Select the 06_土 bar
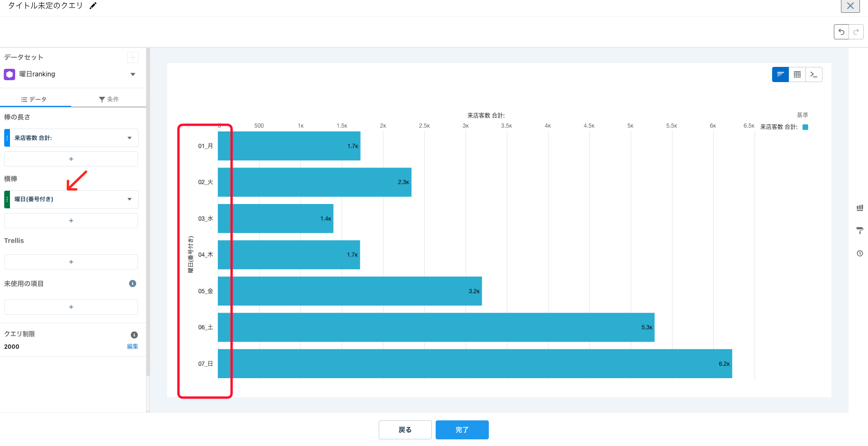 (436, 327)
